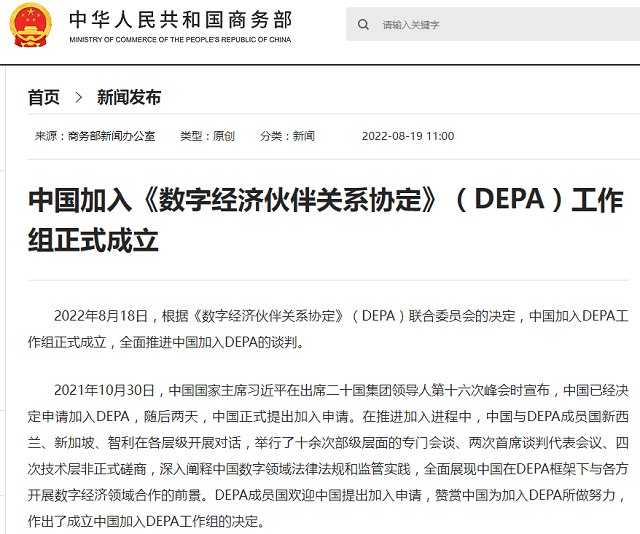This screenshot has height=534, width=640.
Task: Click the publish date 2022-08-19 11:00
Action: click(408, 136)
